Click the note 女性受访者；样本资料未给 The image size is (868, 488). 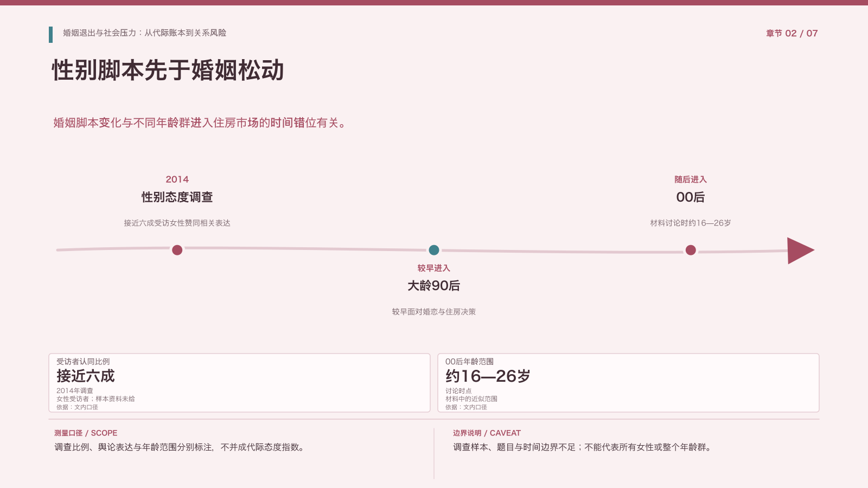[95, 399]
